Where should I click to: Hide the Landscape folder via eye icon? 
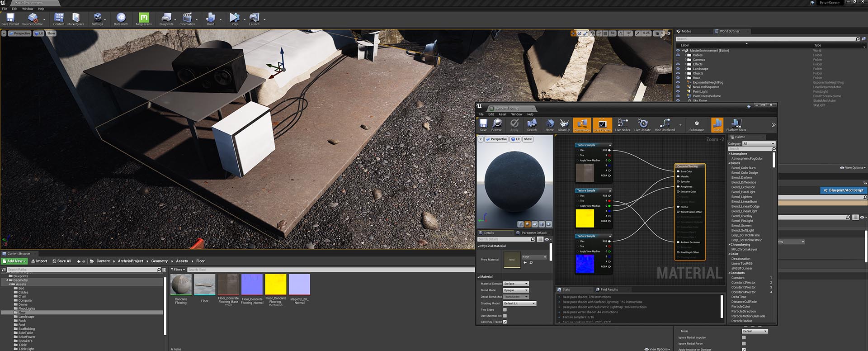pyautogui.click(x=678, y=69)
